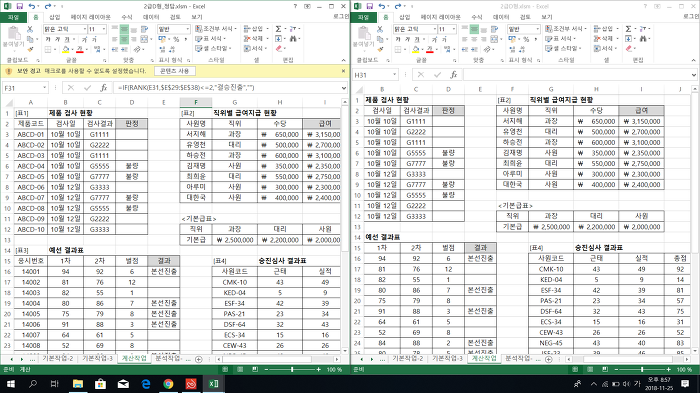The image size is (700, 393).
Task: Click AutoSum sigma icon in left window
Action: [x=278, y=29]
